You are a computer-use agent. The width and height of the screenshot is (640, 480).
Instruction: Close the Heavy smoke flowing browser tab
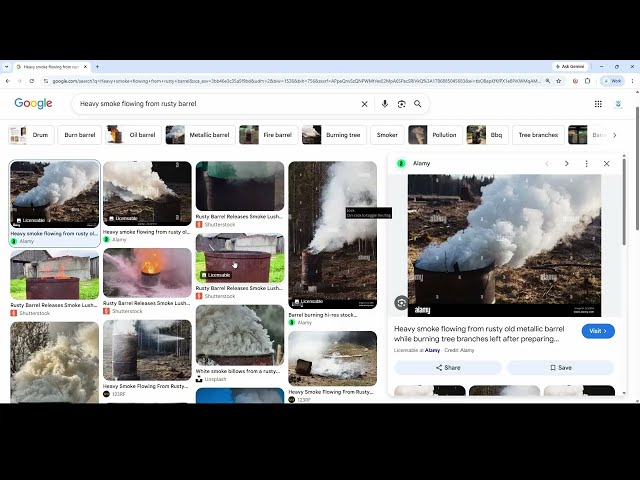click(x=85, y=67)
